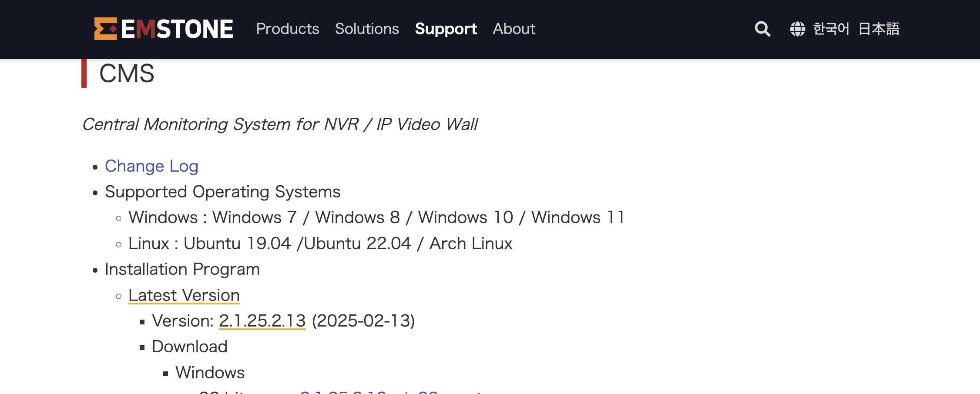Click the globe language icon
Viewport: 980px width, 394px height.
click(797, 29)
